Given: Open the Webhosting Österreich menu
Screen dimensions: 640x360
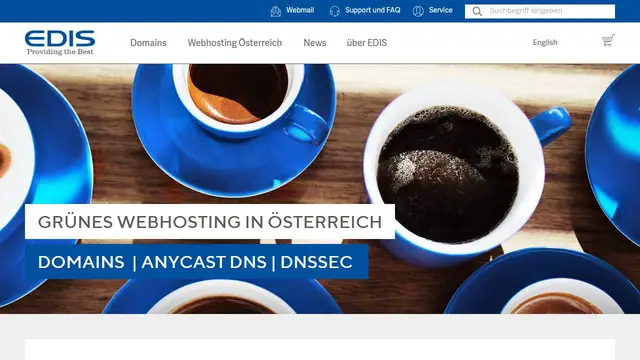Looking at the screenshot, I should [235, 43].
